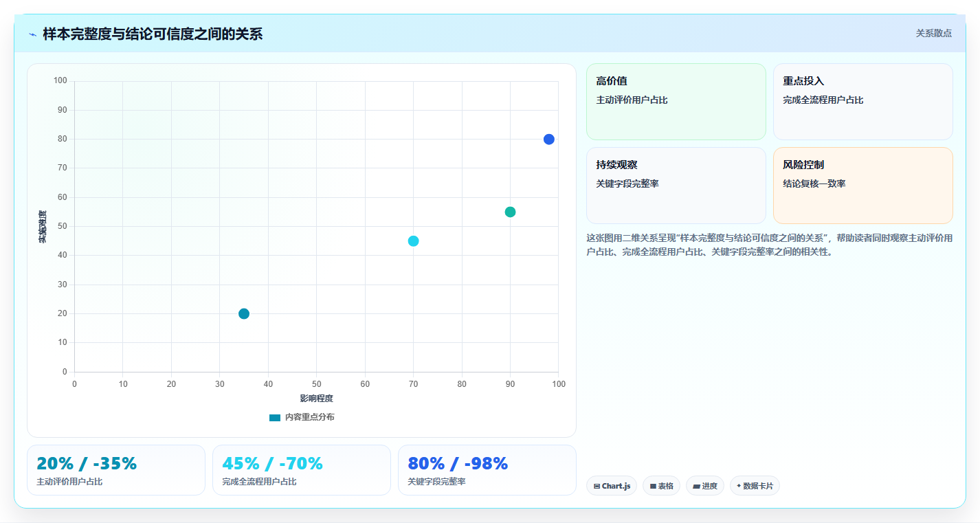
Task: Click the chart description paragraph text
Action: pyautogui.click(x=769, y=245)
